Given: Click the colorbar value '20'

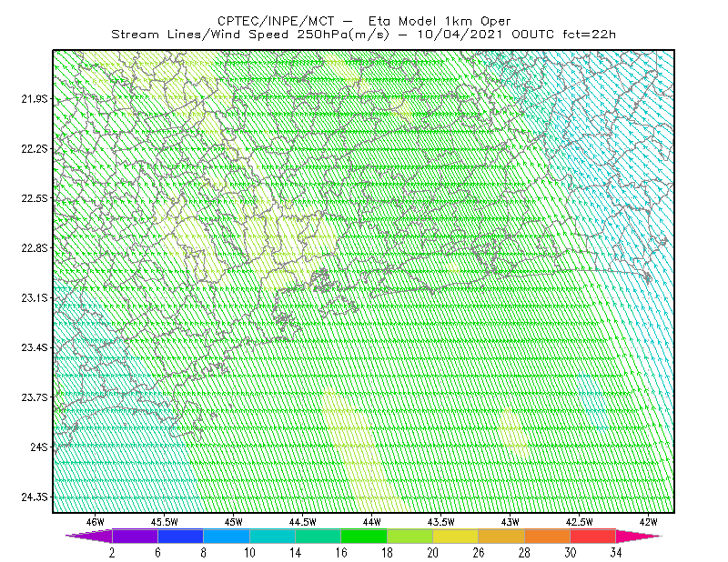Looking at the screenshot, I should tap(433, 552).
